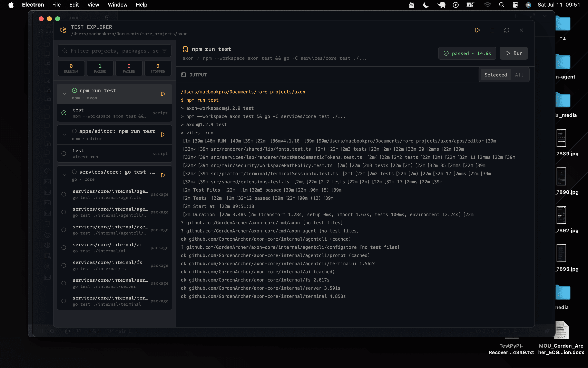
Task: Open macOS Control Center icon
Action: (515, 5)
